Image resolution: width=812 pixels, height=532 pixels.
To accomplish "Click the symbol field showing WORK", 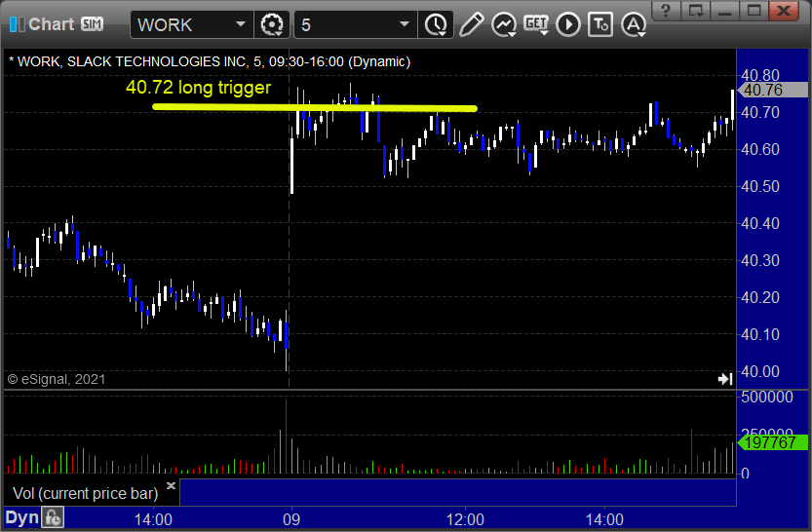I will [192, 24].
